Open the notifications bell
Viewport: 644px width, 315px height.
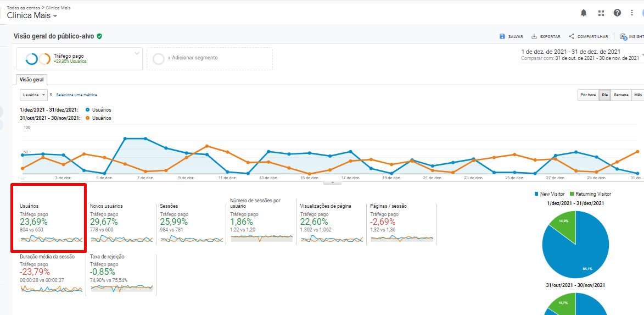tap(584, 13)
